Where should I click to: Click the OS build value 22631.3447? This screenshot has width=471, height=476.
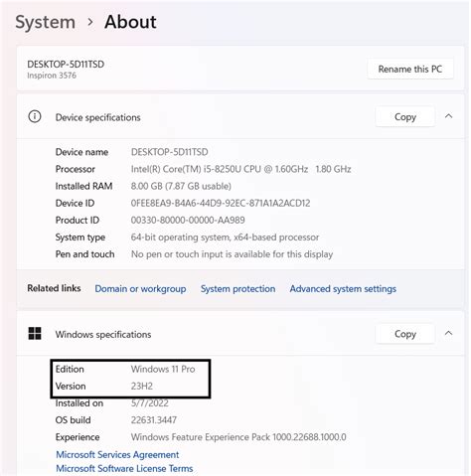pyautogui.click(x=154, y=420)
